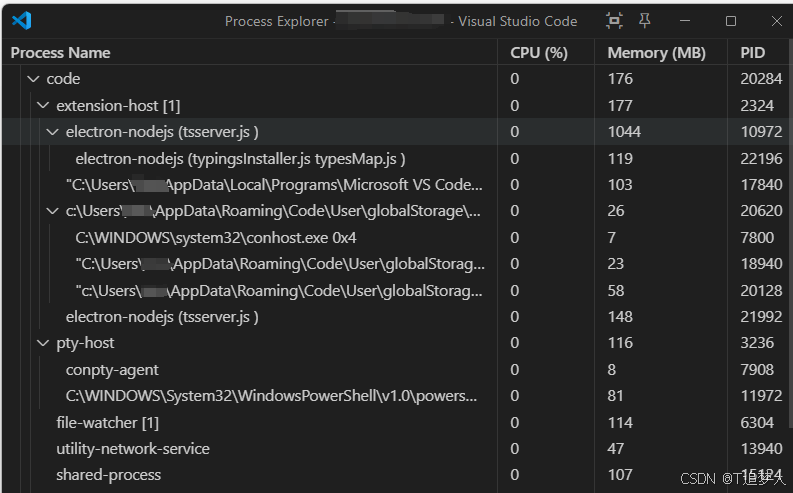
Task: Click PID value 2324
Action: pos(757,105)
